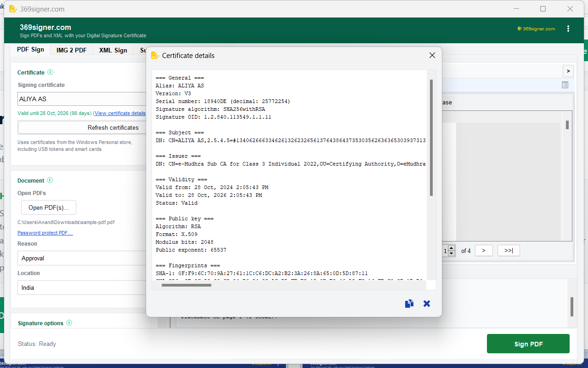Click the log area vertical scrollbar

click(x=572, y=306)
